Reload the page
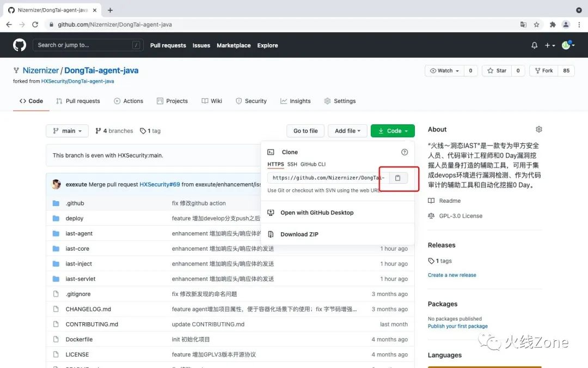Screen dimensions: 588x368 pyautogui.click(x=35, y=25)
